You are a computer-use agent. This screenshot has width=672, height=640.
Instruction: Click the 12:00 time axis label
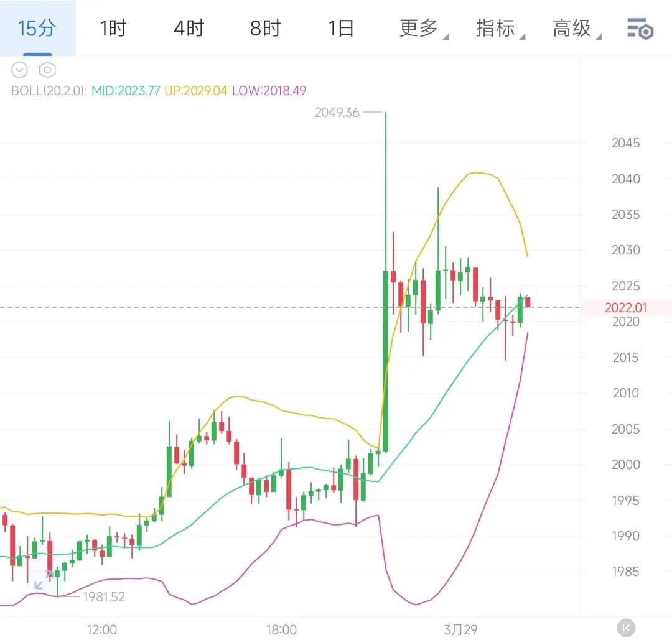(102, 629)
